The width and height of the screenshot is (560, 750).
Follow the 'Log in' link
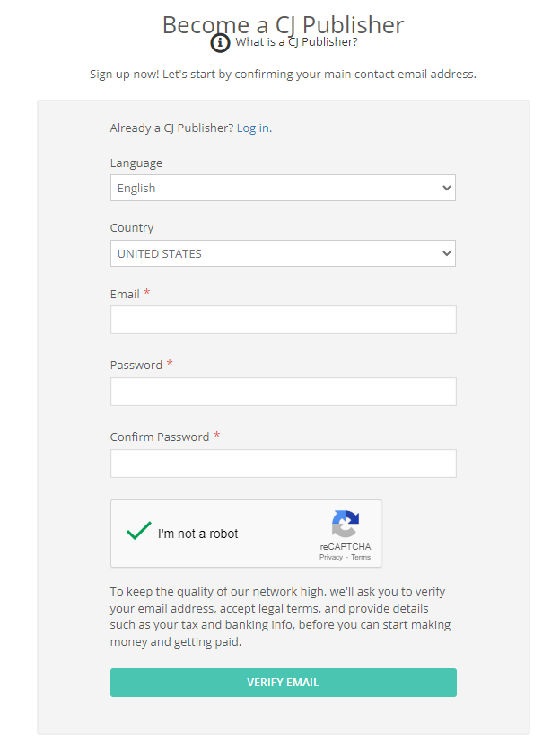pyautogui.click(x=252, y=128)
